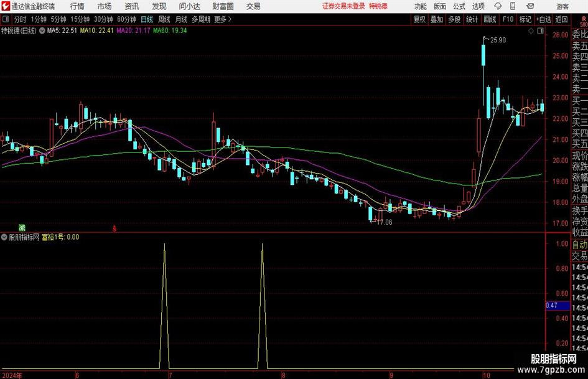Click the red 特锐德 stock name in title bar
Screen dimensions: 588x379
(x=378, y=6)
